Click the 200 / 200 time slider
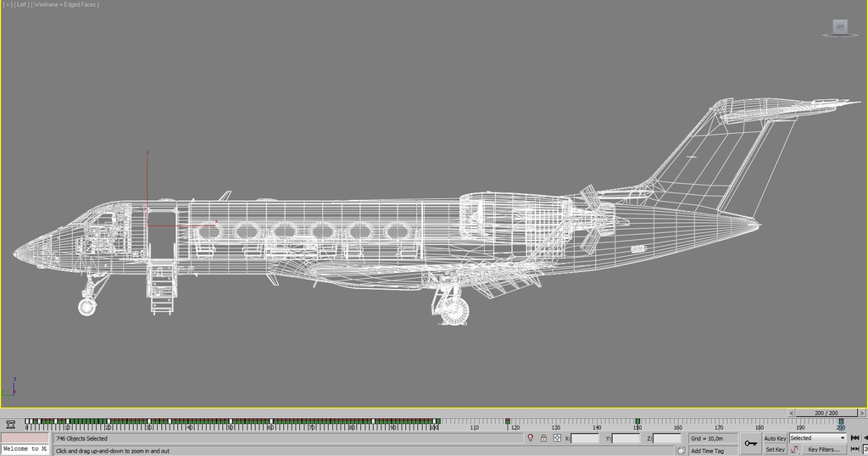Screen dimensions: 868x456 (826, 413)
